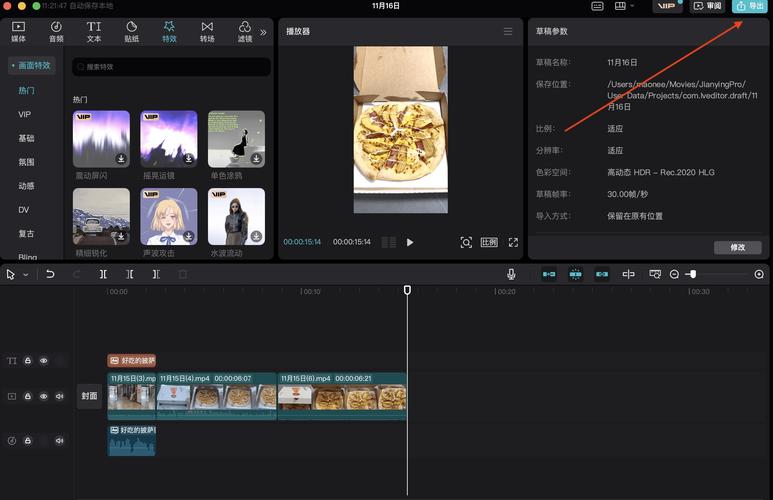
Task: Open the selection tool mode dropdown
Action: pos(26,275)
